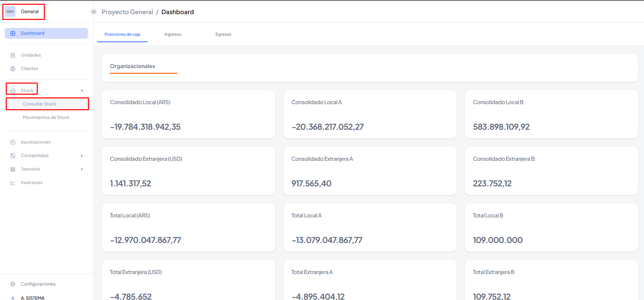Expand the Contabilidad submenu arrow

(82, 156)
